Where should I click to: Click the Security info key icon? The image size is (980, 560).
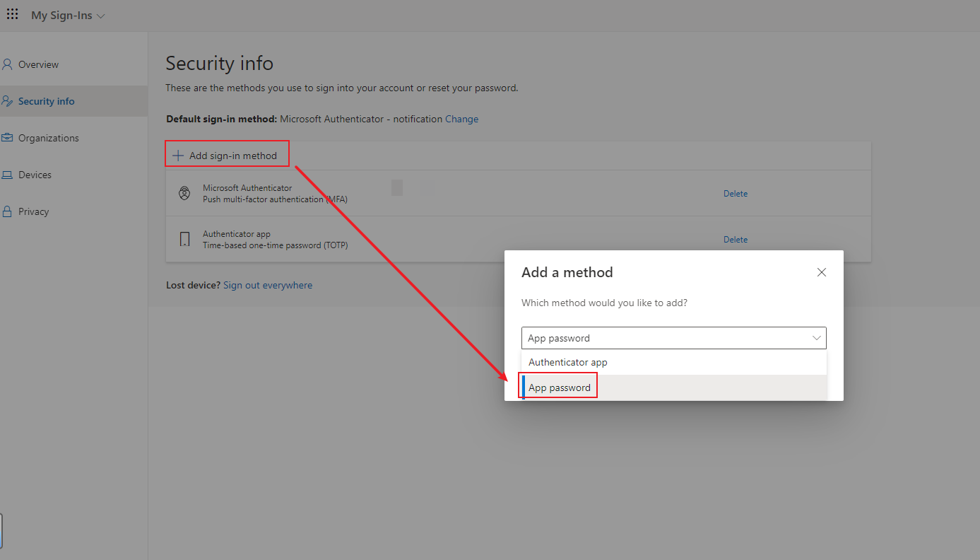pos(7,101)
